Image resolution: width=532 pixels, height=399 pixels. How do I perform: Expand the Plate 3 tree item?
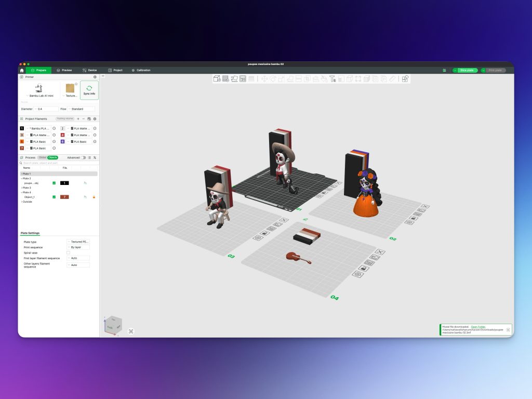[21, 188]
